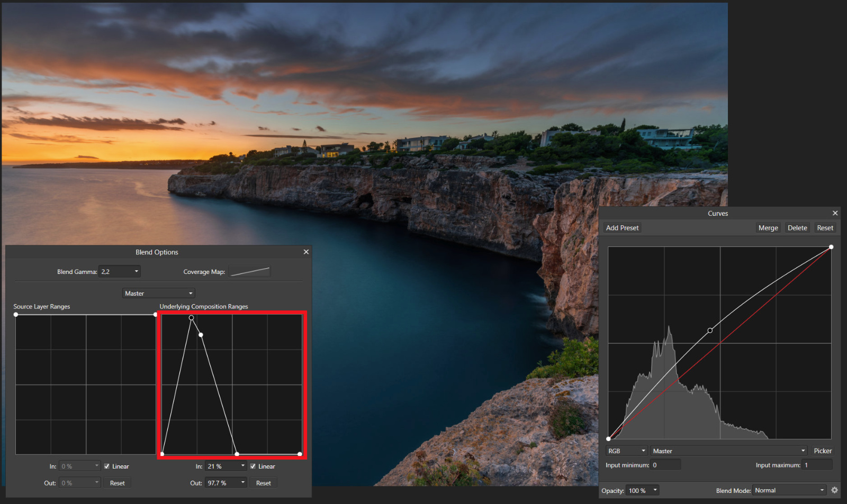Open the Blend Gamma dropdown

click(x=120, y=271)
